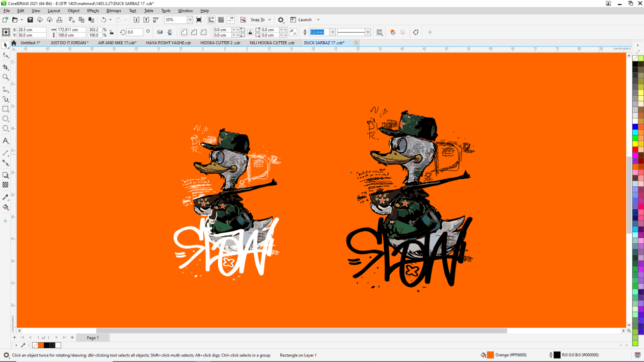This screenshot has width=644, height=362.
Task: Open the Effects menu
Action: click(93, 11)
